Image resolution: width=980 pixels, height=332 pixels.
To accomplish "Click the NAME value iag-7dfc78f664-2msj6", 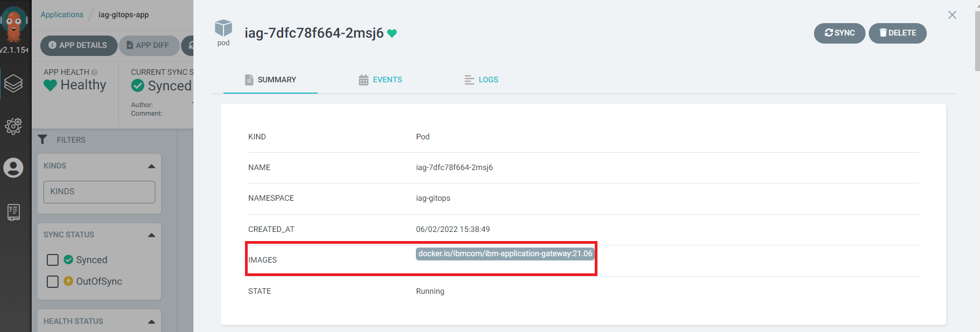I will click(454, 167).
